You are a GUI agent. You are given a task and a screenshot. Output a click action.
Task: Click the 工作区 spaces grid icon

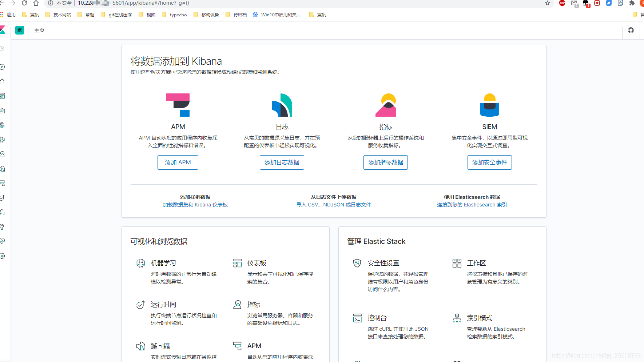[457, 263]
